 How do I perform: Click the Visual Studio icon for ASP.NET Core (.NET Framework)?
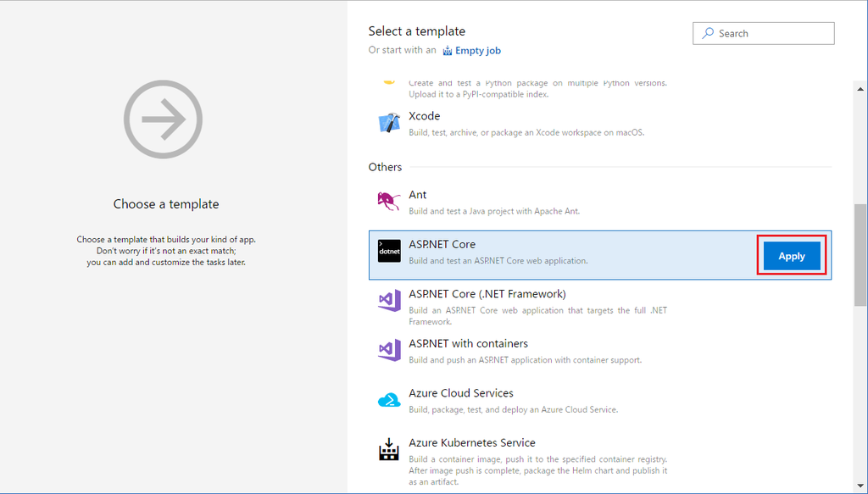[389, 301]
